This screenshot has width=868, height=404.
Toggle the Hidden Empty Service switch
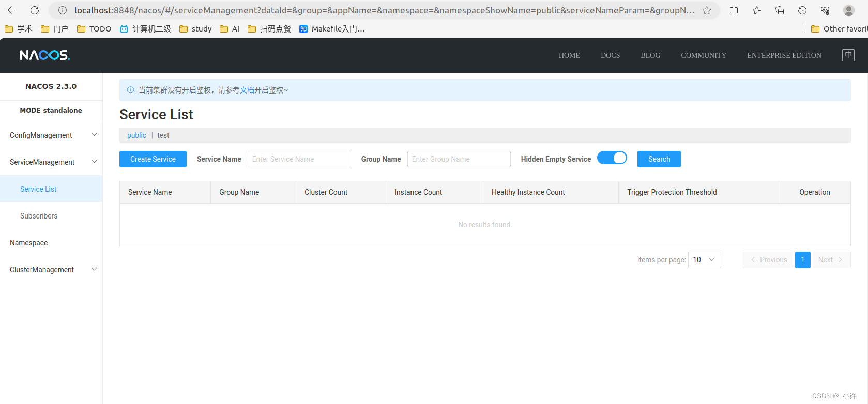(x=612, y=158)
